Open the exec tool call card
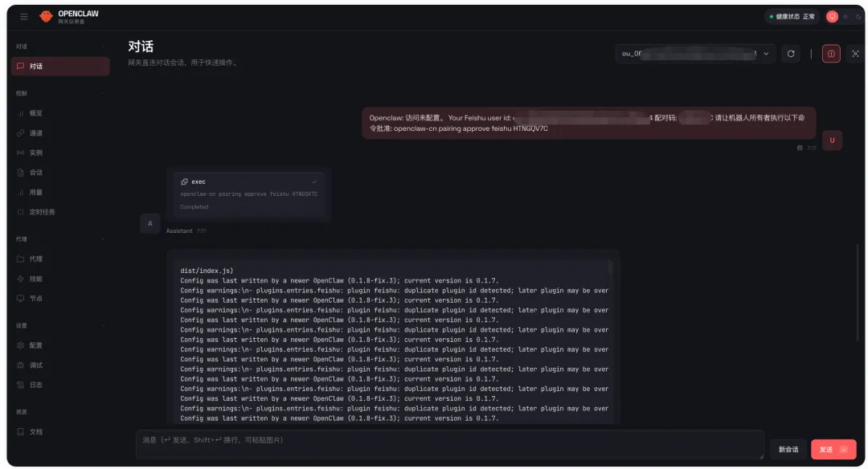This screenshot has height=469, width=868. [248, 194]
